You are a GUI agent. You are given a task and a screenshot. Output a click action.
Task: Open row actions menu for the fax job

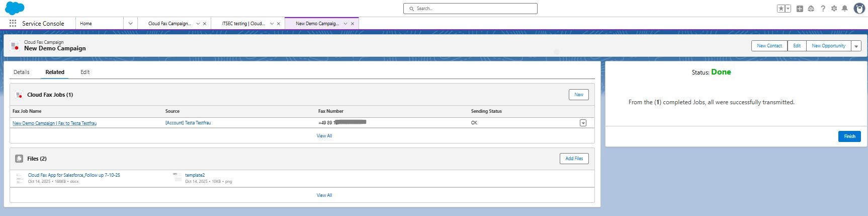click(583, 123)
